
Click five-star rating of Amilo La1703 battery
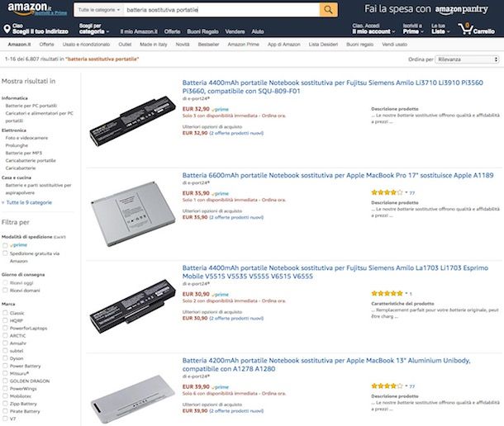coord(388,293)
